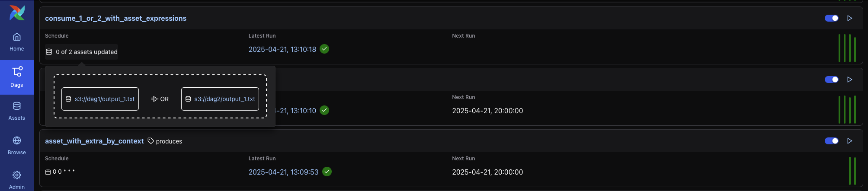Open the Assets section
The width and height of the screenshot is (868, 191).
pos(17,111)
